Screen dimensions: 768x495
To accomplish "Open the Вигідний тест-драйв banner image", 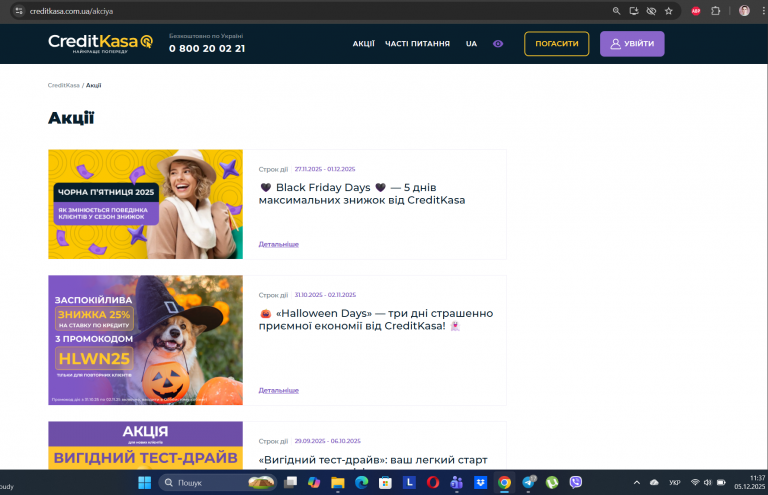I will [x=145, y=446].
